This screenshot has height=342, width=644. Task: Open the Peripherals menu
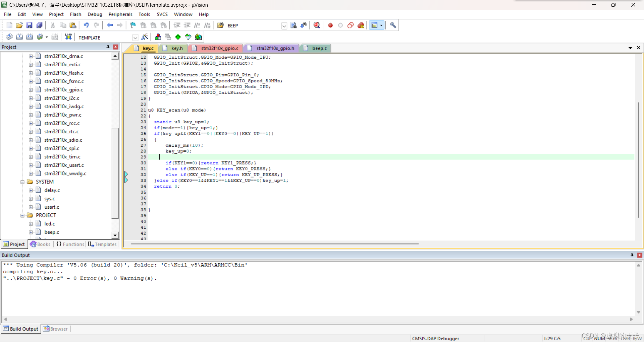(120, 14)
